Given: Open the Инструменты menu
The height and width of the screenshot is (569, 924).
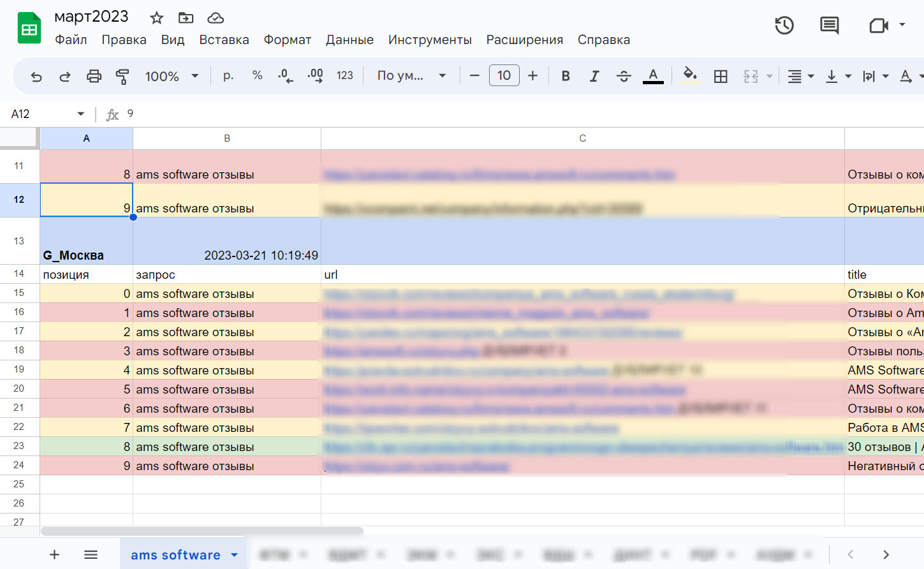Looking at the screenshot, I should 430,40.
